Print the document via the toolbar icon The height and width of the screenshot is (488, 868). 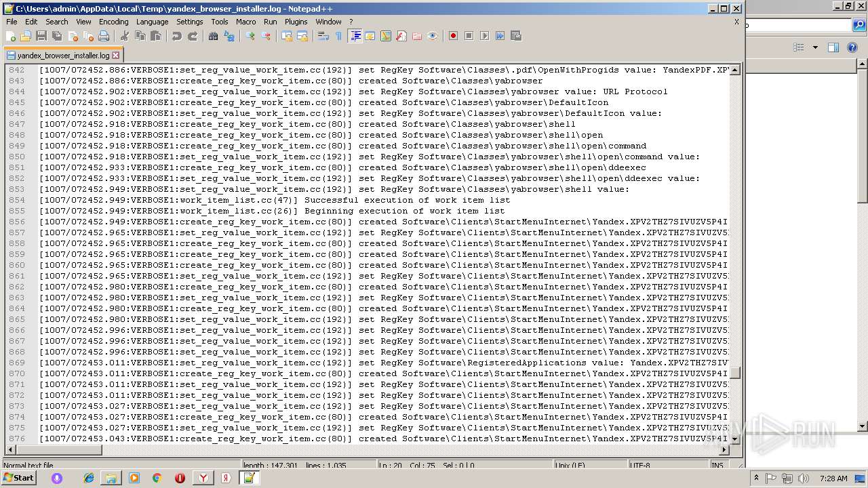(104, 36)
